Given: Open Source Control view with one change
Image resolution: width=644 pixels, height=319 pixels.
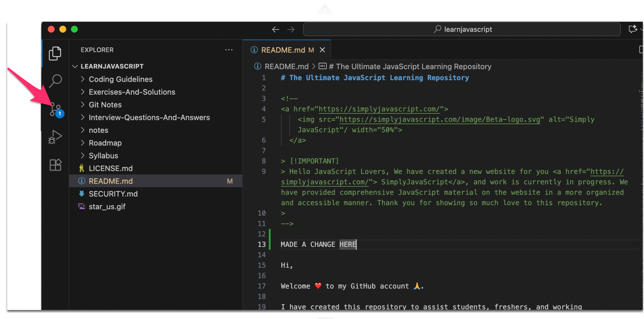Looking at the screenshot, I should tap(56, 110).
